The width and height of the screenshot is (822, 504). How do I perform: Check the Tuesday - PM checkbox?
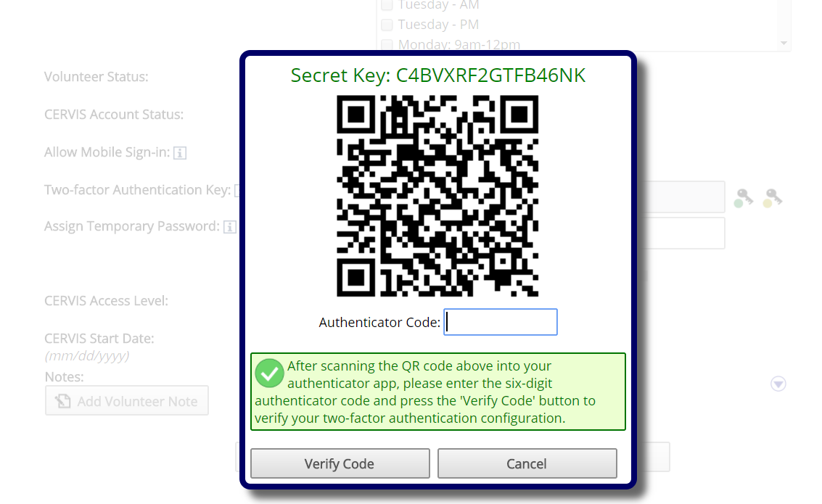coord(387,25)
